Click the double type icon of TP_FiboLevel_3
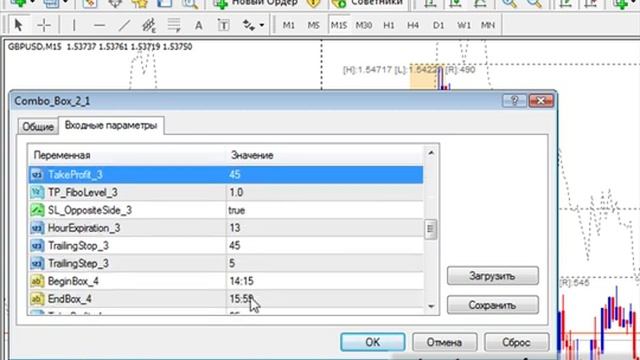Screen dimensions: 640x360 (x=37, y=192)
